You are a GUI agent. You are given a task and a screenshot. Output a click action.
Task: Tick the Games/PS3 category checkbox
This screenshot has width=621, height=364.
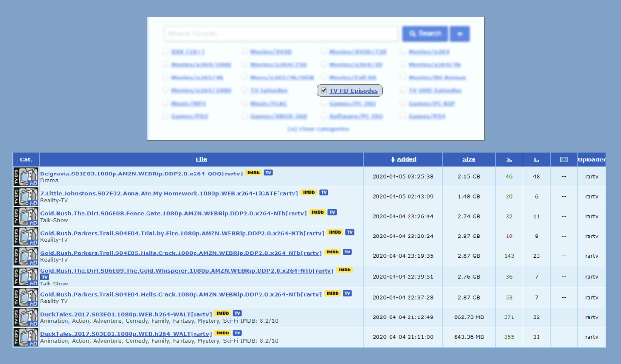pyautogui.click(x=165, y=116)
